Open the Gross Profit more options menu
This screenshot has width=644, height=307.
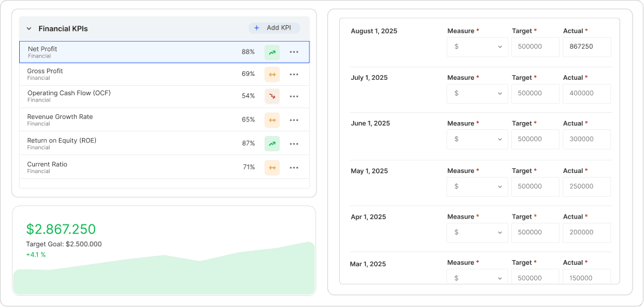(x=294, y=75)
